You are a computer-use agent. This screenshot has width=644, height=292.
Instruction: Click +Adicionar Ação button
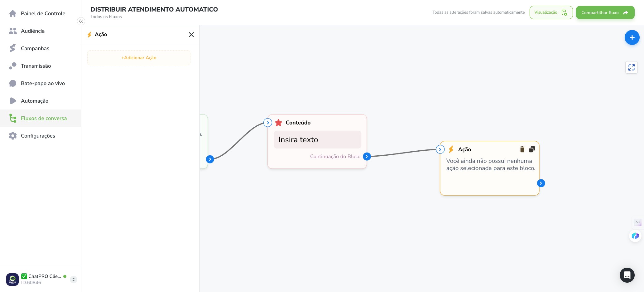click(x=139, y=58)
